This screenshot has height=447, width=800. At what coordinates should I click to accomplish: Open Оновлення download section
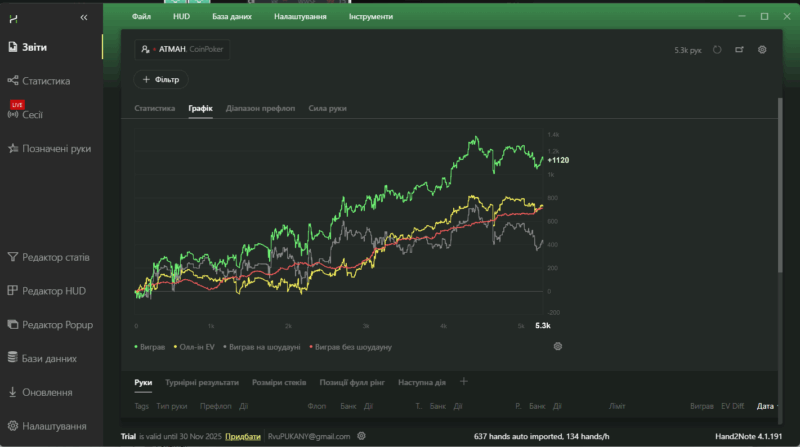point(46,392)
